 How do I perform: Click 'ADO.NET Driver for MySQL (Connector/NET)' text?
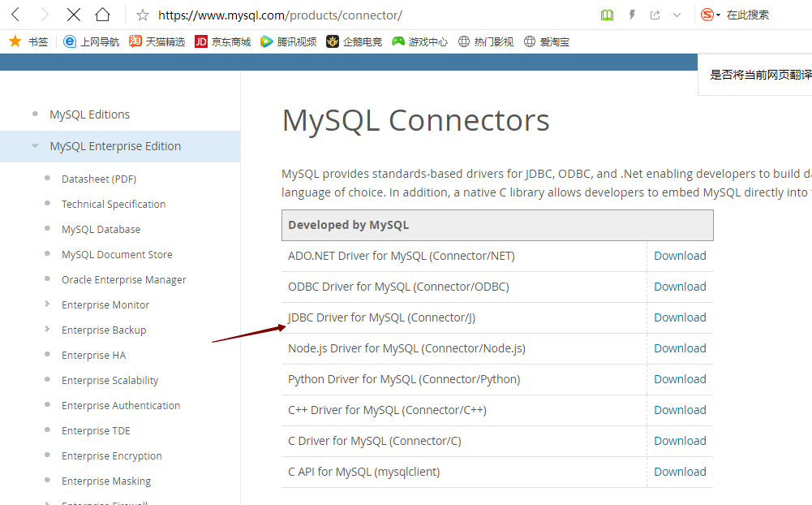coord(402,256)
